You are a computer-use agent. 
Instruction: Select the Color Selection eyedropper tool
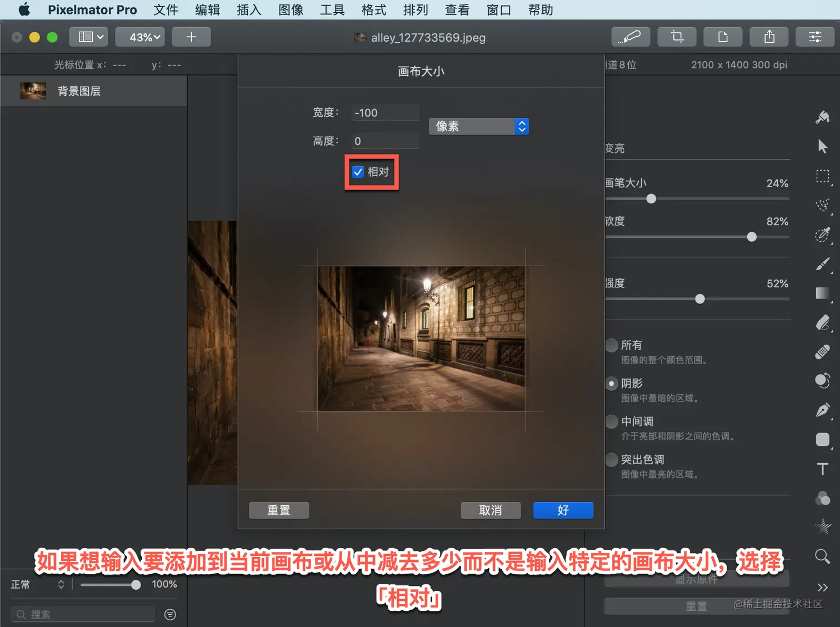[x=823, y=235]
